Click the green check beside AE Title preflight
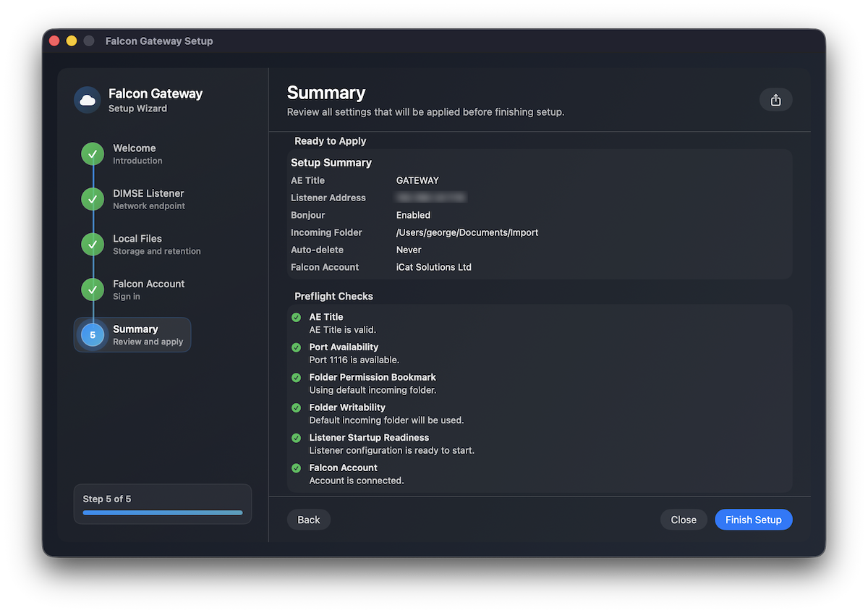The width and height of the screenshot is (868, 613). 296,317
